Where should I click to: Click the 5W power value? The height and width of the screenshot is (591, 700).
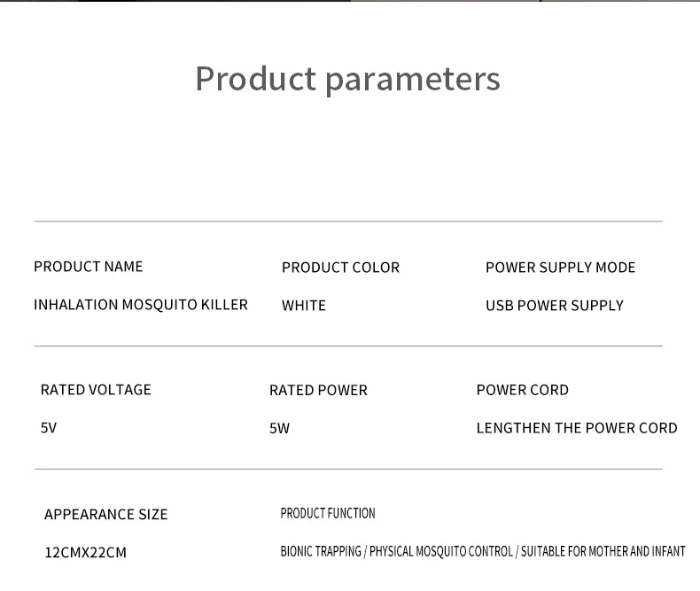pos(279,429)
